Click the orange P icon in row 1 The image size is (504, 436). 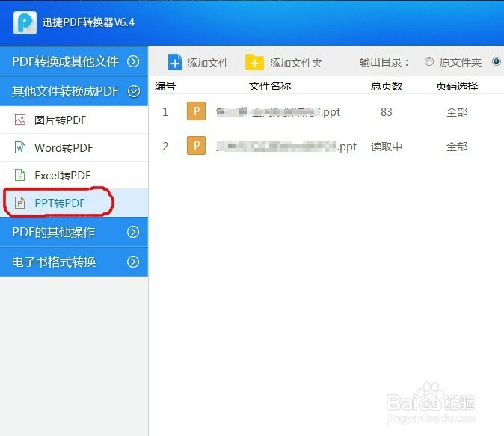[x=196, y=111]
